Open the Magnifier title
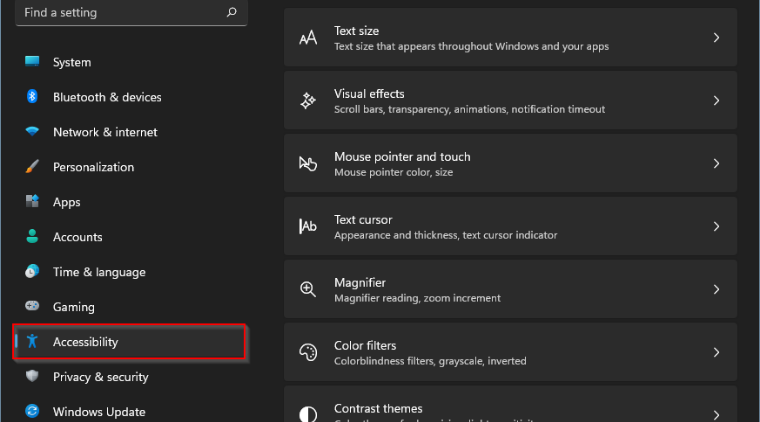The height and width of the screenshot is (422, 760). coord(360,283)
